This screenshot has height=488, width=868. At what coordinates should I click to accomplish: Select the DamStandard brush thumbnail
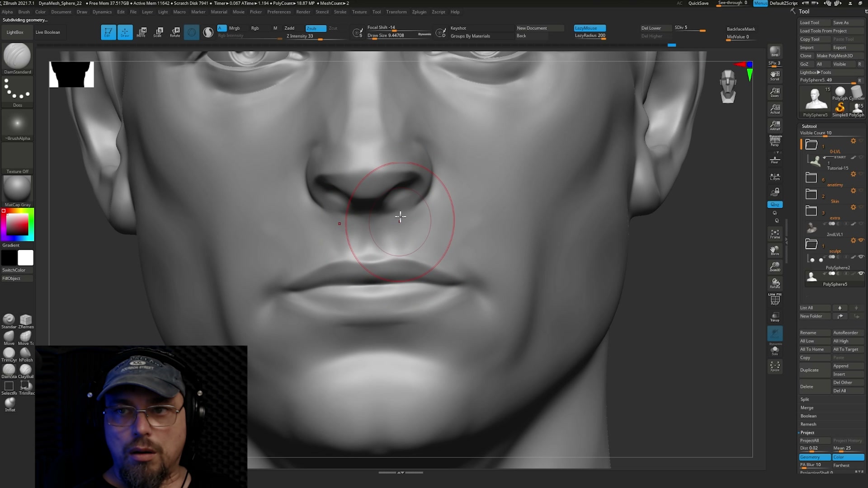[x=17, y=56]
